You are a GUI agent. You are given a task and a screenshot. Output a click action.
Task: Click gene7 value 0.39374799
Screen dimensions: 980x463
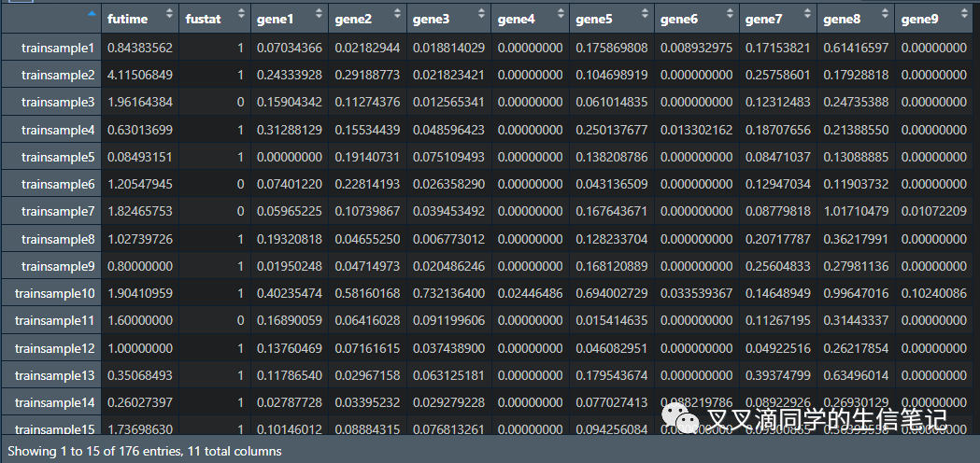click(x=778, y=375)
